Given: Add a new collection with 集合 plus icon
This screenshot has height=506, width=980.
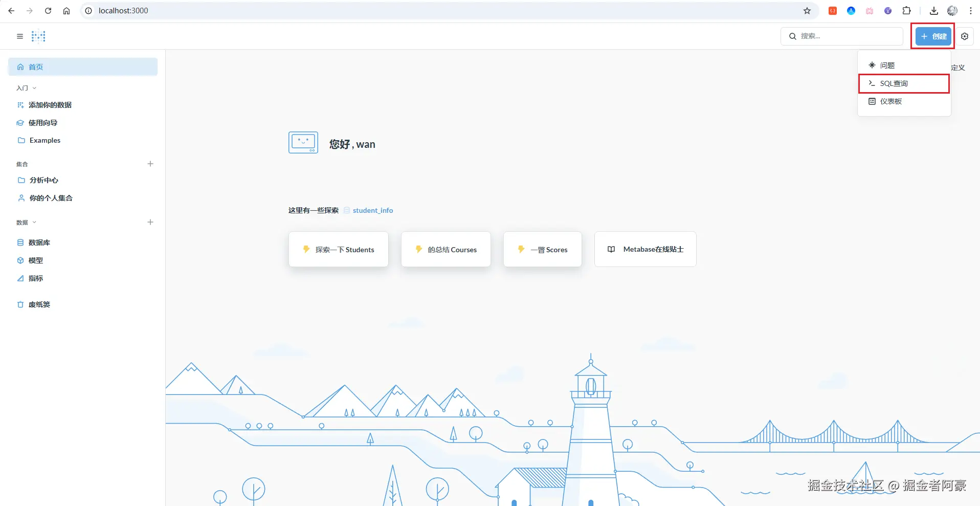Looking at the screenshot, I should [150, 164].
